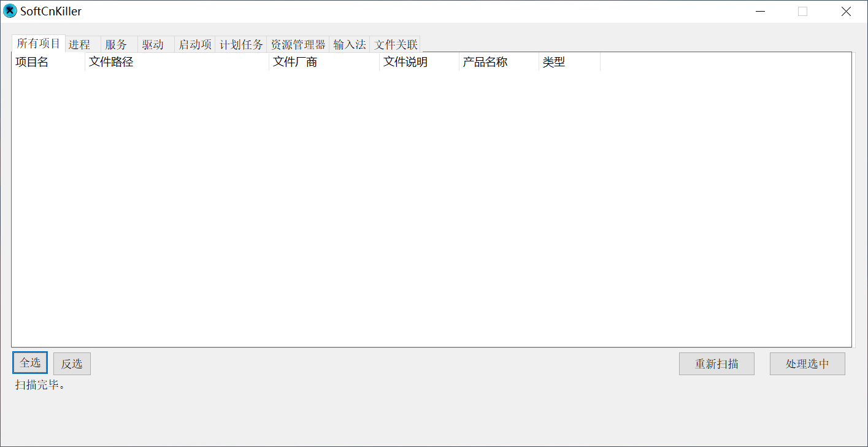This screenshot has width=868, height=447.
Task: Select the 服务 tab
Action: point(119,45)
